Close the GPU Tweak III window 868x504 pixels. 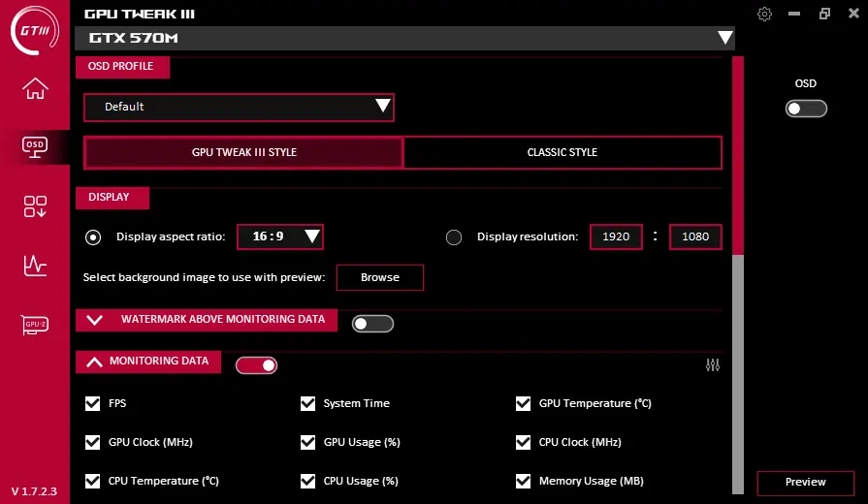(x=853, y=14)
